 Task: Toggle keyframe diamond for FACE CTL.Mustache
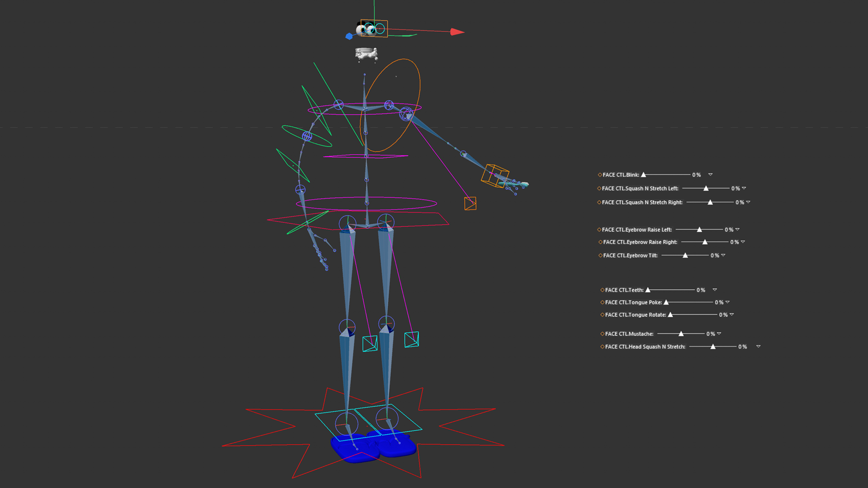coord(602,334)
